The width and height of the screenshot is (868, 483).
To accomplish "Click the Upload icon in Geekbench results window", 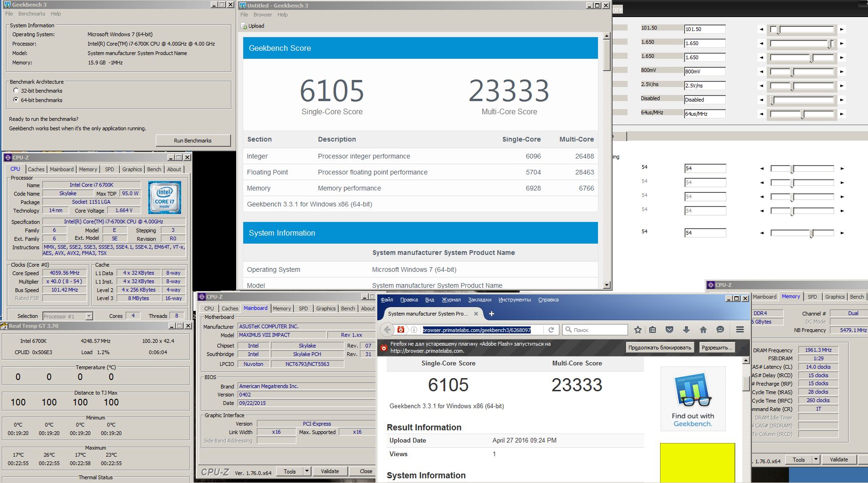I will point(244,26).
